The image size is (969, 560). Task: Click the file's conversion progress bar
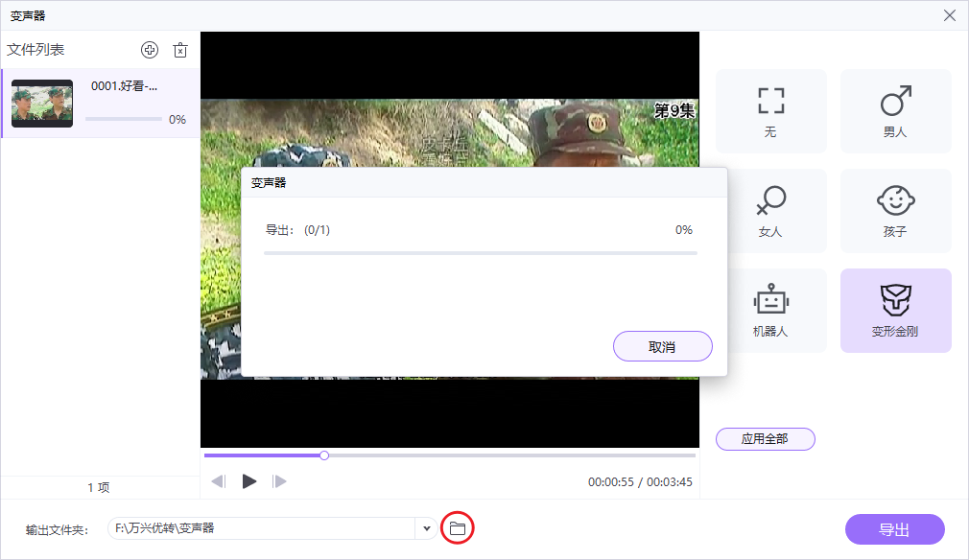click(124, 119)
